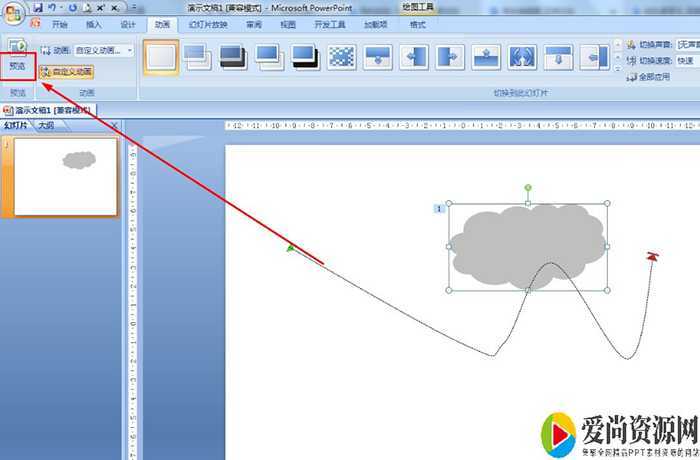This screenshot has height=460, width=700.
Task: Apply the split outward transition effect
Action: coord(522,58)
